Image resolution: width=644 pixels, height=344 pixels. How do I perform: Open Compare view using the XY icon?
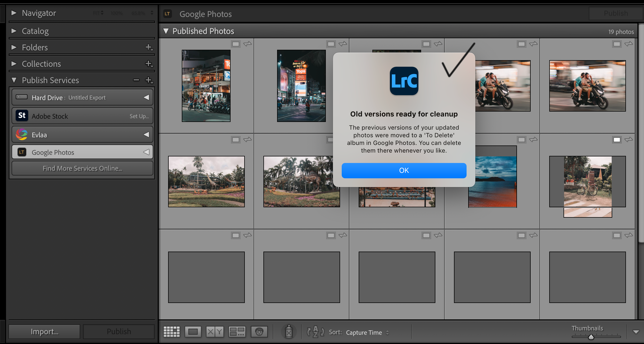coord(215,331)
